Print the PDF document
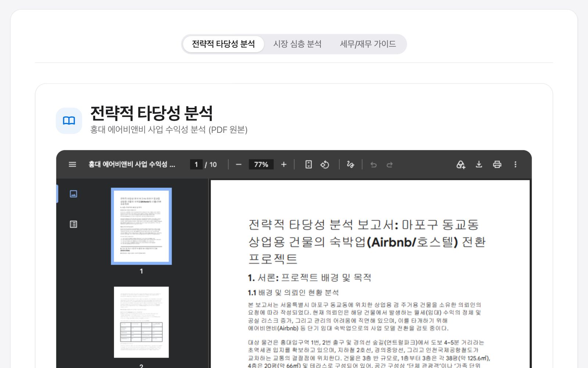The width and height of the screenshot is (588, 368). point(497,164)
